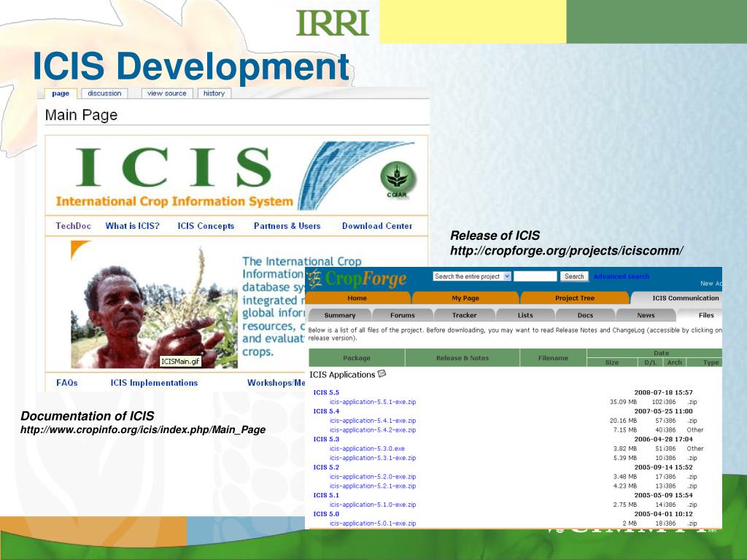Click the Partners & Users link

[287, 226]
